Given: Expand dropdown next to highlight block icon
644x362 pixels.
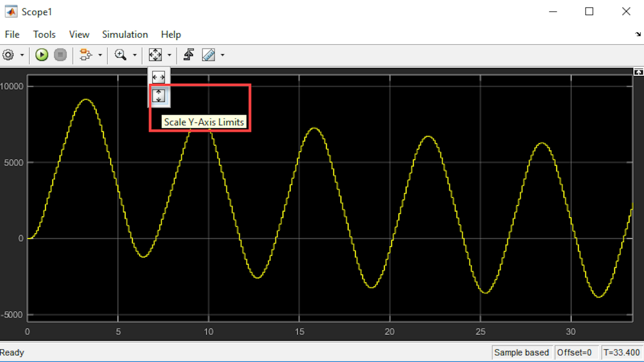Looking at the screenshot, I should click(x=100, y=55).
